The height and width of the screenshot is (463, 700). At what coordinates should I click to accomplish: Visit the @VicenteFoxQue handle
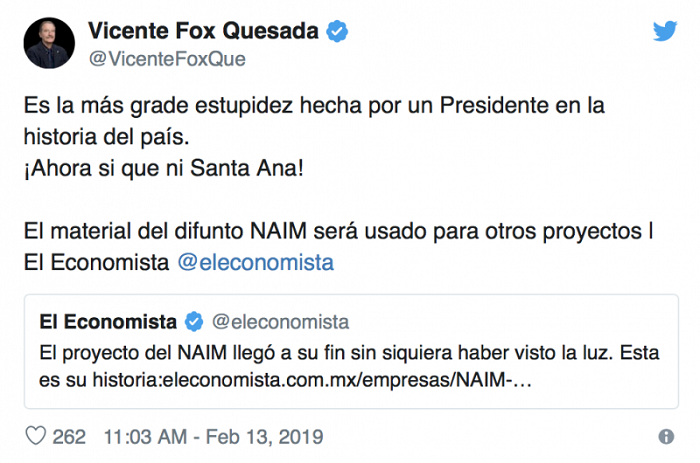[x=168, y=58]
